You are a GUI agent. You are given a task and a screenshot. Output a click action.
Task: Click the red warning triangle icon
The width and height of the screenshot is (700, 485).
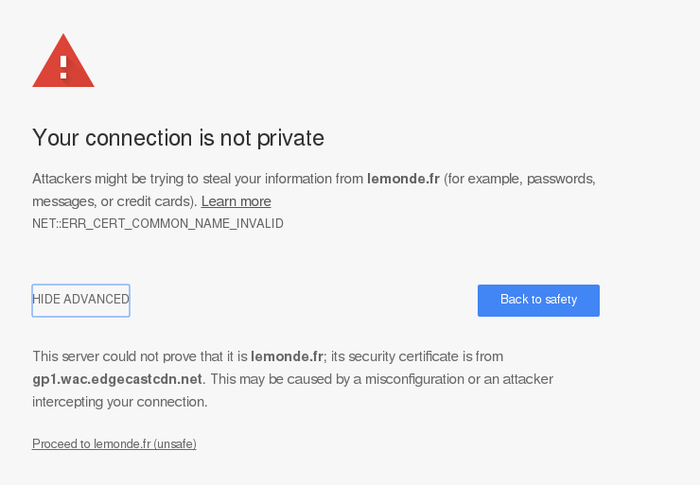coord(63,60)
